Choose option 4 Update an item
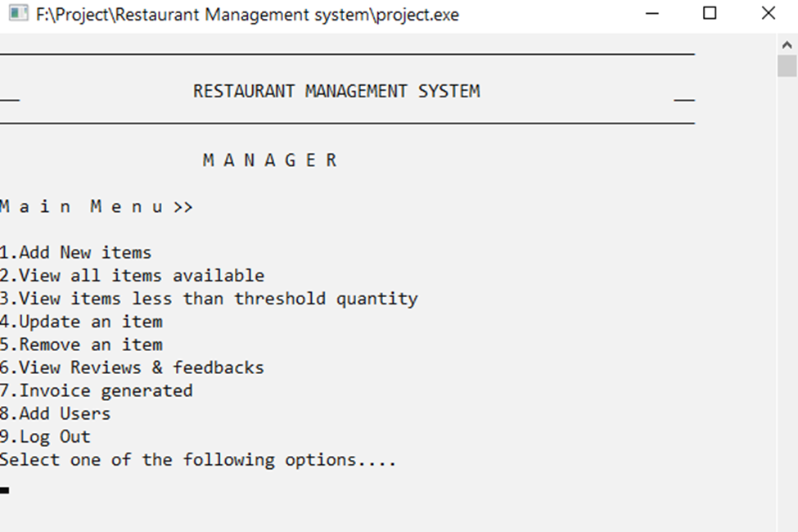798x532 pixels. pos(80,322)
